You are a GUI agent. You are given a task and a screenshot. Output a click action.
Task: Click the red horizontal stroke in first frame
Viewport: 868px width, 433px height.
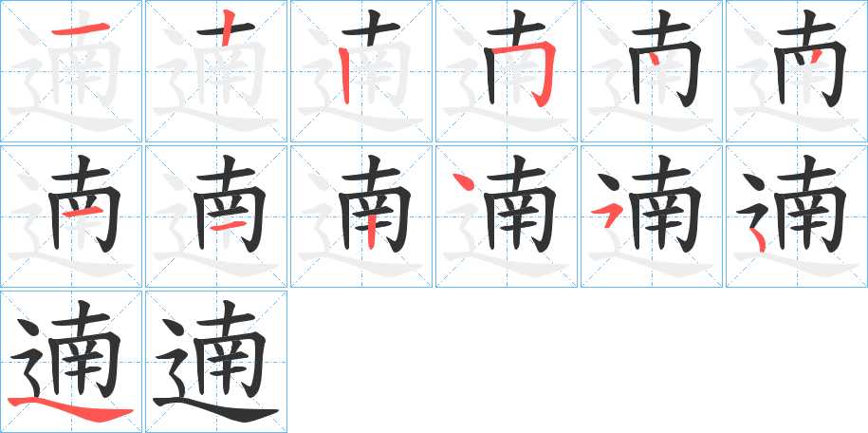tap(71, 28)
